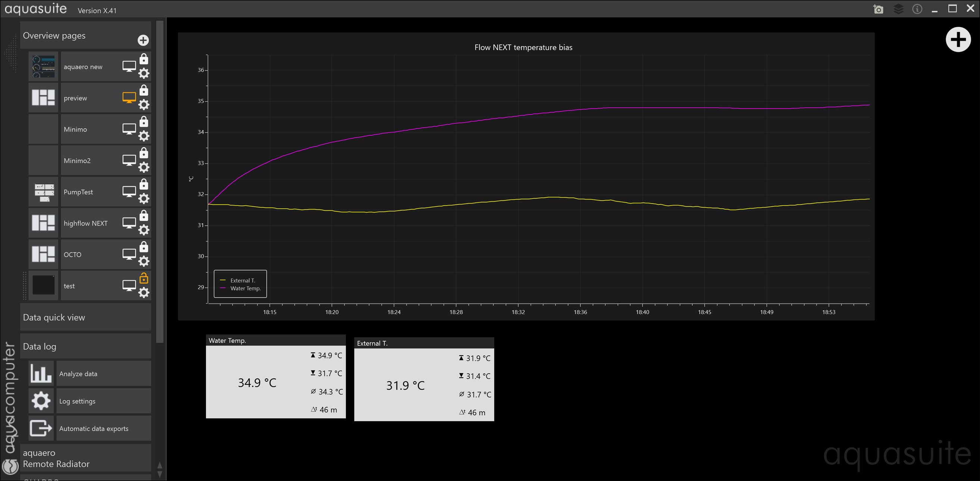Click Analyze data bar chart icon
This screenshot has width=980, height=481.
(41, 374)
